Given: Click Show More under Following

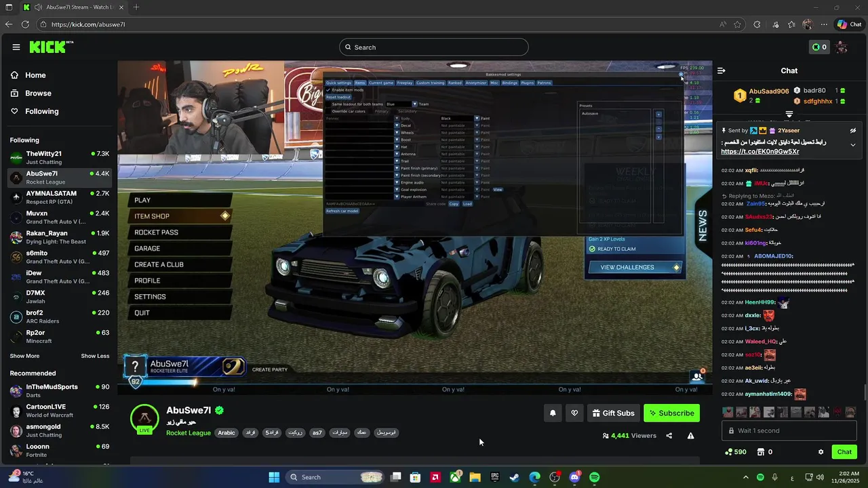Looking at the screenshot, I should click(x=24, y=356).
